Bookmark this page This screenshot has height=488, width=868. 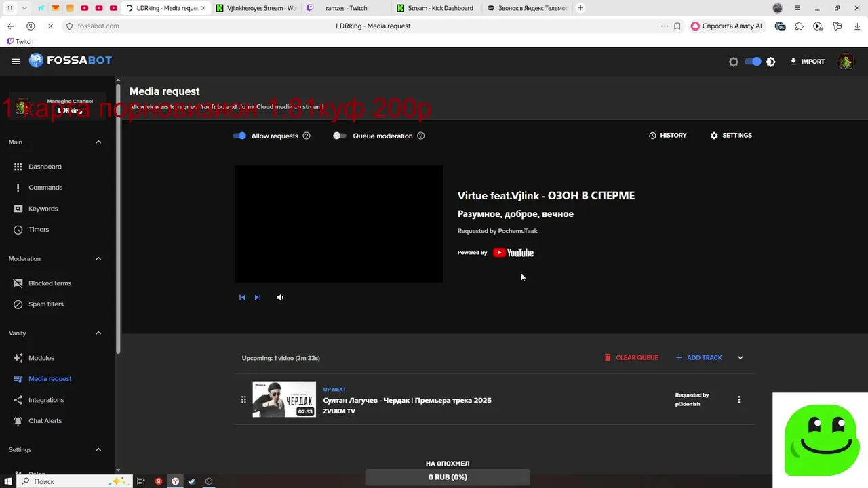tap(677, 26)
